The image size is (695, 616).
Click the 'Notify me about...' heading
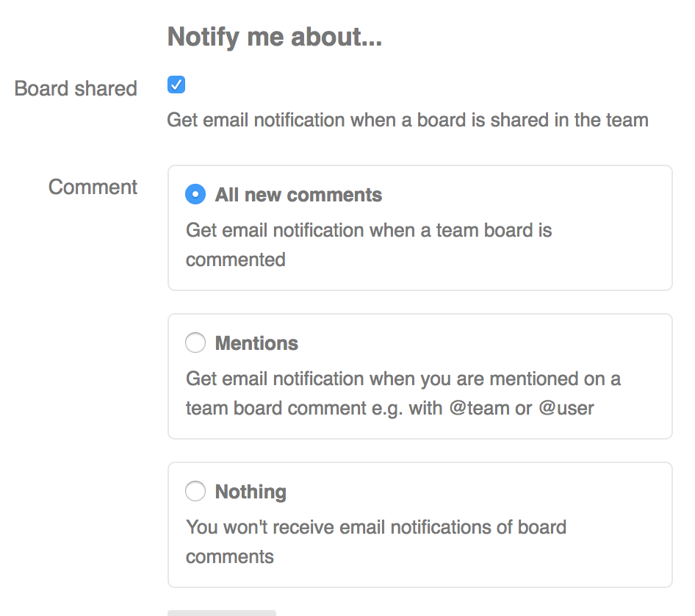pos(274,36)
